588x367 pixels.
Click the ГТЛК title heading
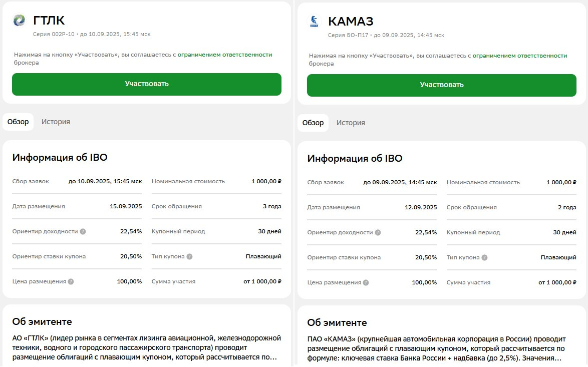[49, 21]
